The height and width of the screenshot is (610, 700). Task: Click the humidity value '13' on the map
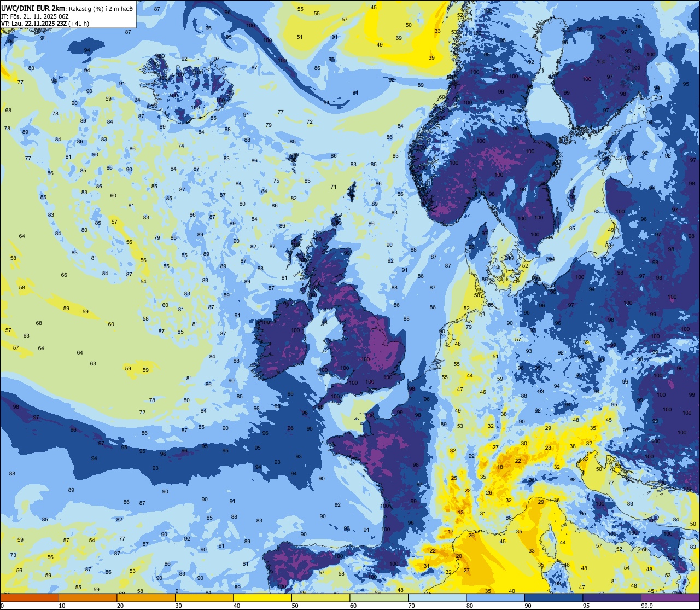tap(460, 513)
